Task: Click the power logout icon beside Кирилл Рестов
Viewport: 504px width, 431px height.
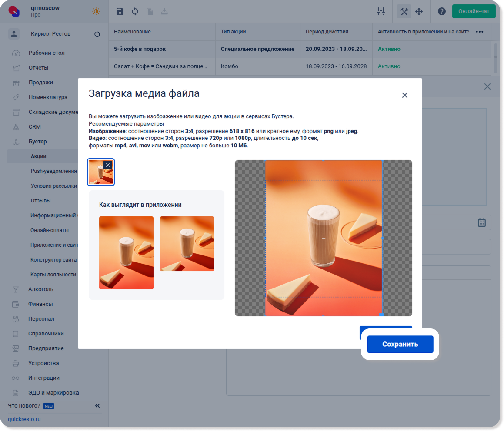Action: 97,34
